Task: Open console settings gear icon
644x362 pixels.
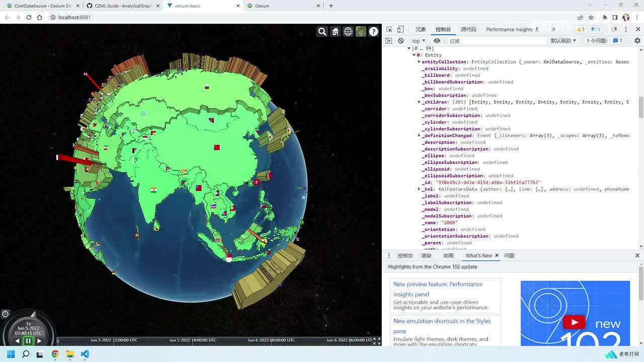Action: point(637,41)
